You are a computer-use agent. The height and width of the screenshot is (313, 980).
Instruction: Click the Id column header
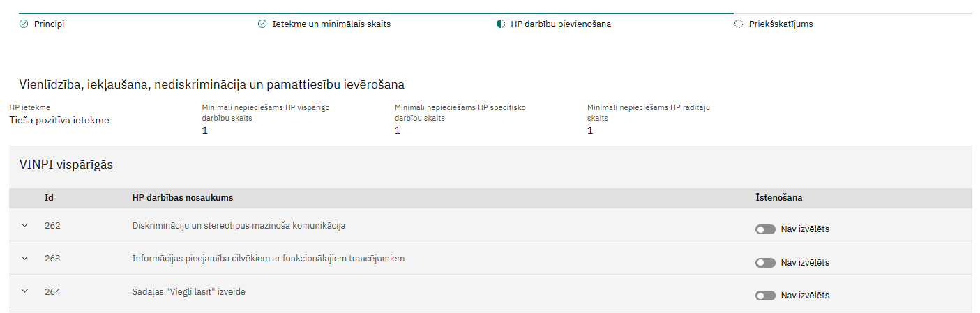(x=50, y=197)
